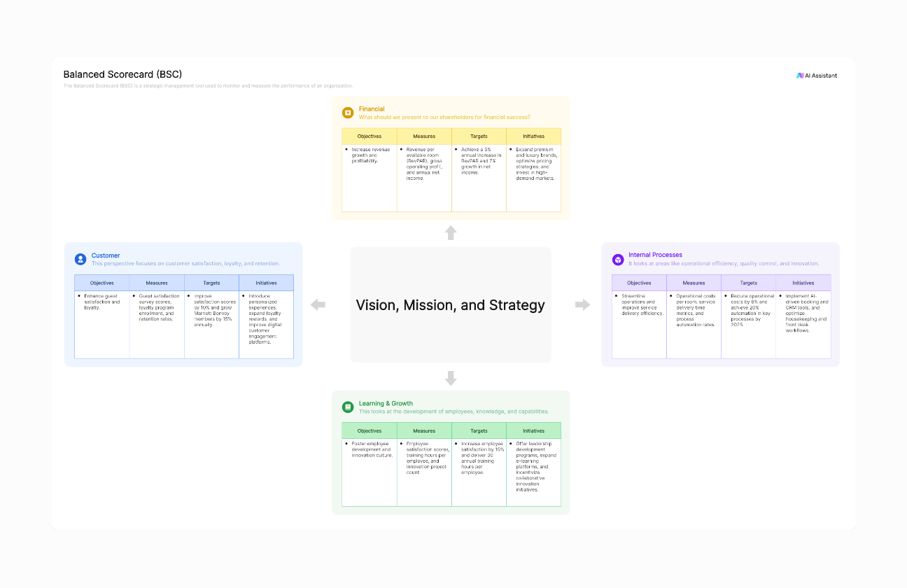Click the green Learning & Growth icon
This screenshot has width=907, height=588.
[x=348, y=407]
